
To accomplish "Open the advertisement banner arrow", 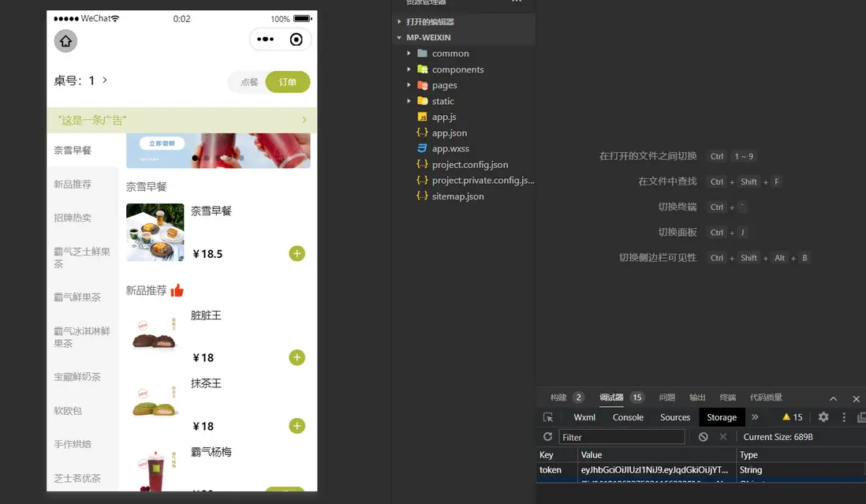I will [x=304, y=120].
